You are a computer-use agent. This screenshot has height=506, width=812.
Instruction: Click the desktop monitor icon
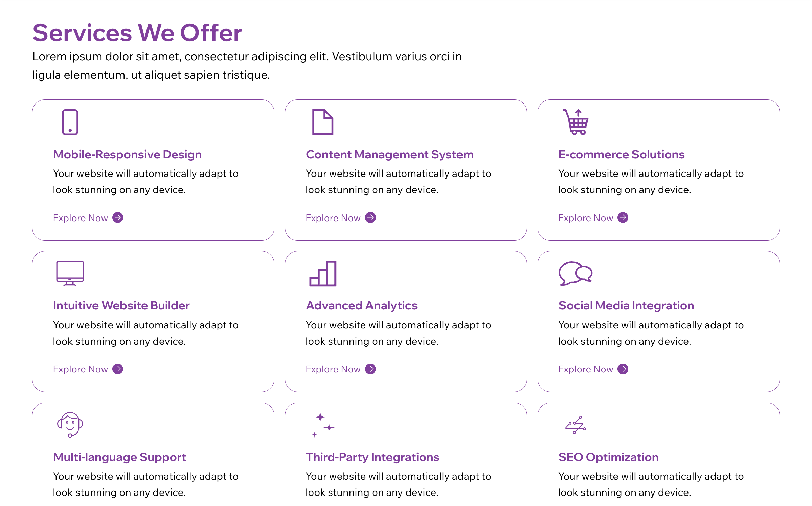point(70,273)
